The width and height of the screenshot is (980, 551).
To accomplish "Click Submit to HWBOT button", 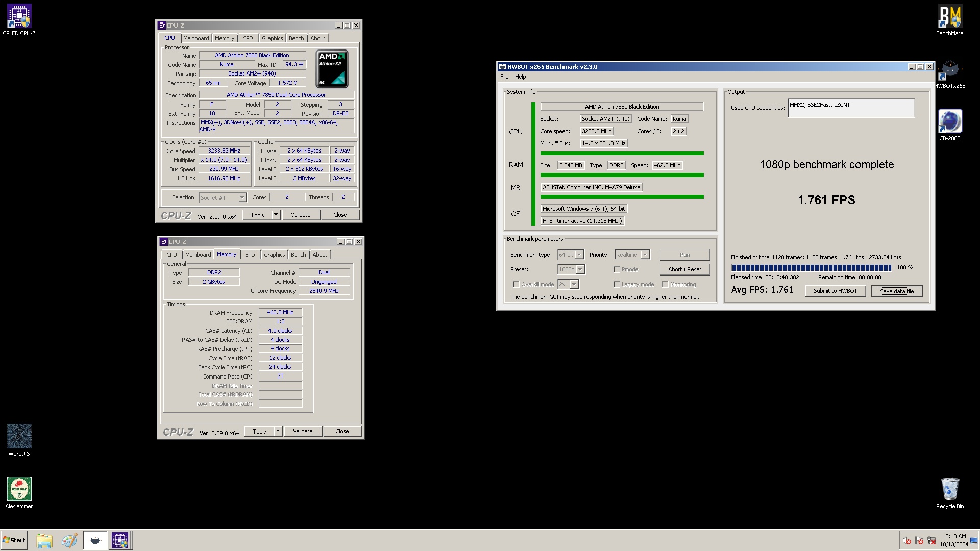I will [x=836, y=291].
